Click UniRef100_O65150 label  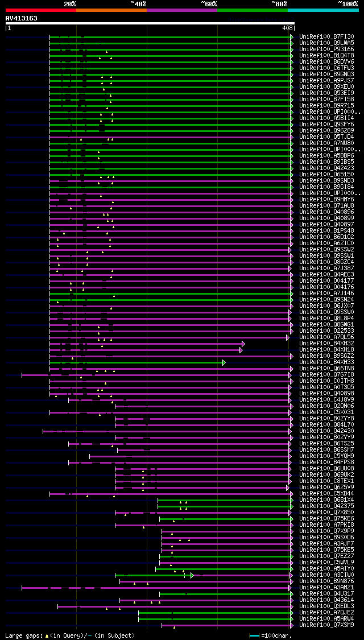[326, 174]
